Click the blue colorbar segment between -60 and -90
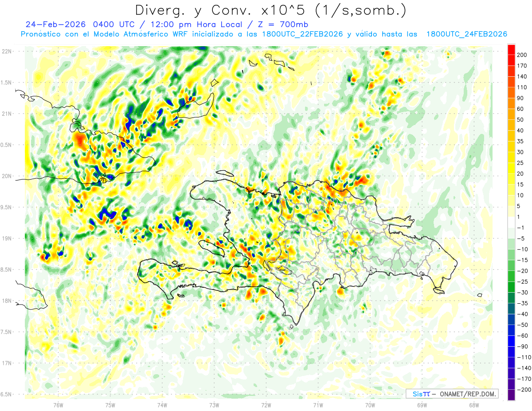The height and width of the screenshot is (411, 532). (511, 341)
